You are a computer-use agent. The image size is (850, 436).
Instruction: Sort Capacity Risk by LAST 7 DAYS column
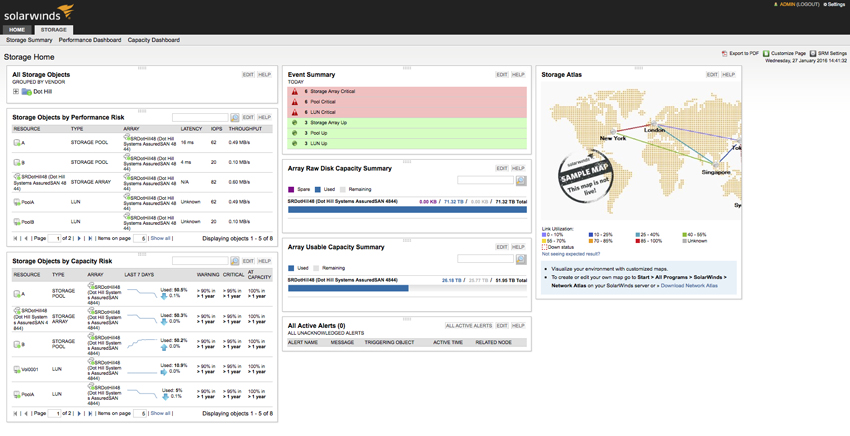[139, 275]
